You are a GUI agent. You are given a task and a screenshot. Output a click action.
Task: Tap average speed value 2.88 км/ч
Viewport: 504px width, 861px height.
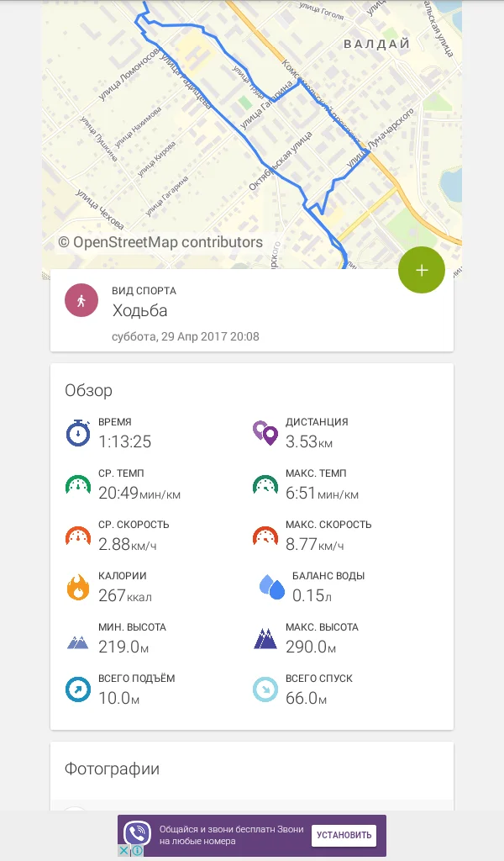coord(127,544)
